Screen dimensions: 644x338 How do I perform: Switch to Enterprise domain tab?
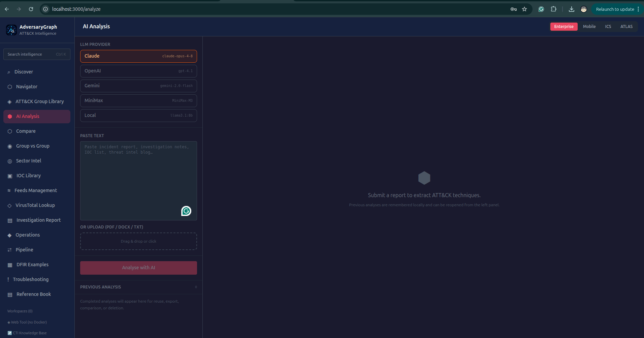(564, 27)
